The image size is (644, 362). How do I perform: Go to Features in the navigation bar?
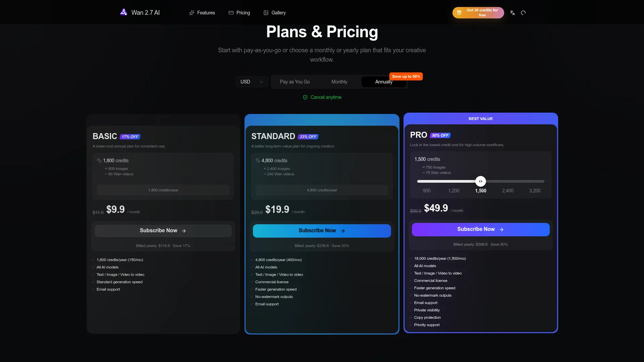point(206,13)
